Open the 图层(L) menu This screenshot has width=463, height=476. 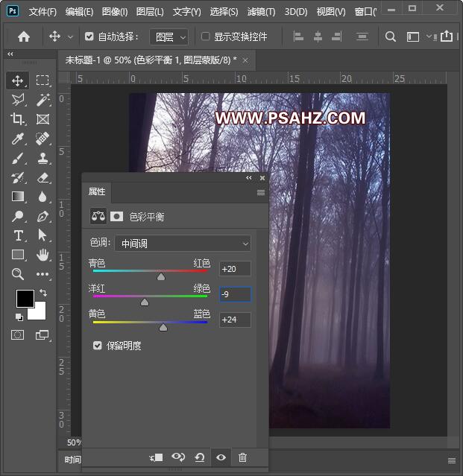[x=150, y=12]
